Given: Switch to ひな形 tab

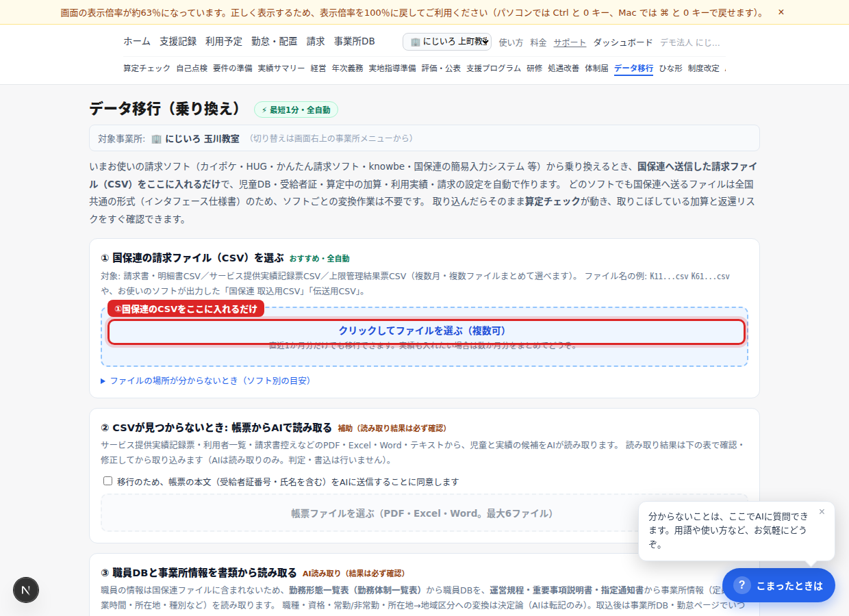Looking at the screenshot, I should pos(671,68).
